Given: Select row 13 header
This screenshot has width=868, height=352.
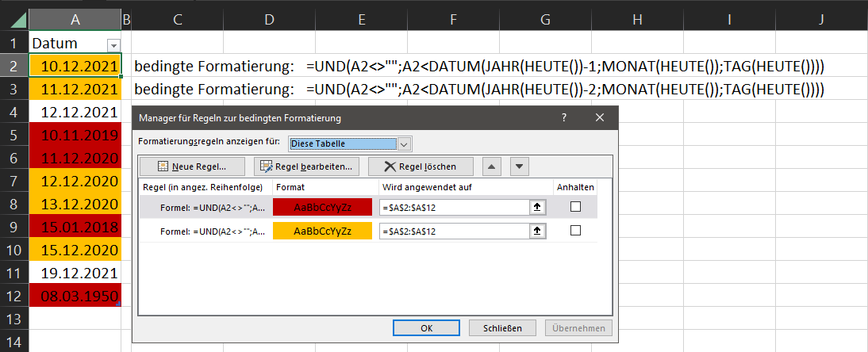Looking at the screenshot, I should [13, 319].
